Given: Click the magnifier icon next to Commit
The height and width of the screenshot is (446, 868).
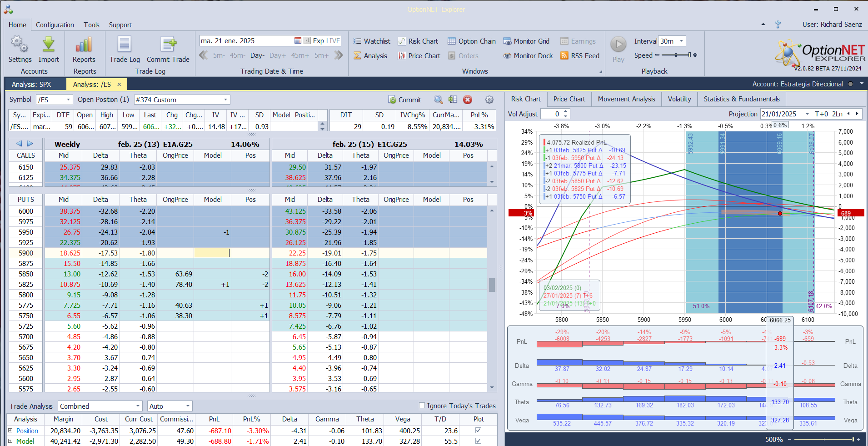Looking at the screenshot, I should pos(438,100).
